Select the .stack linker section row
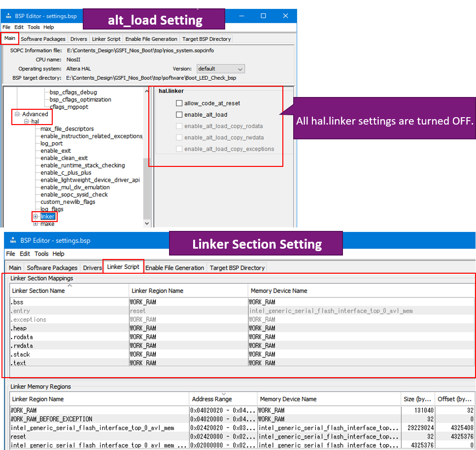 (x=241, y=354)
